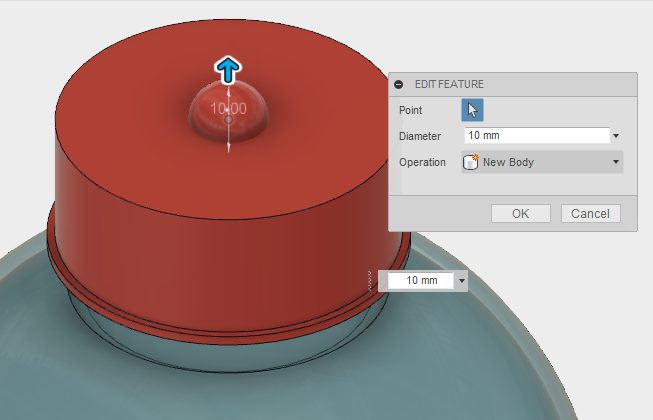The width and height of the screenshot is (653, 420).
Task: Click the Diameter input field showing 10 mm
Action: [537, 136]
